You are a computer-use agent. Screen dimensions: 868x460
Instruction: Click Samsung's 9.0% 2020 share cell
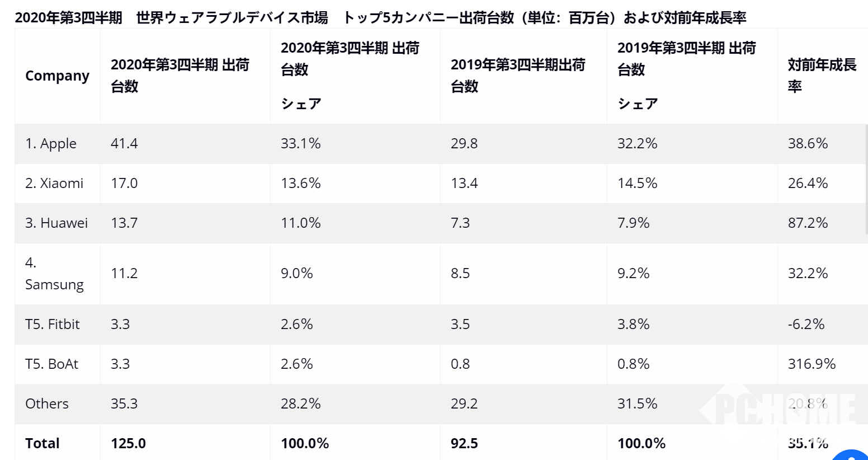[296, 274]
